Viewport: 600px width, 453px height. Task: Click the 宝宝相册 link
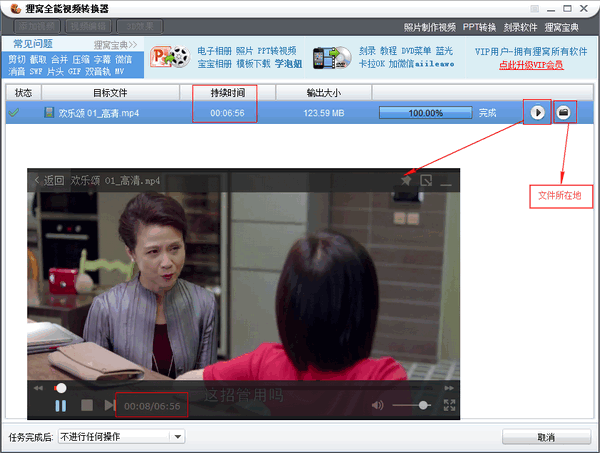click(214, 64)
